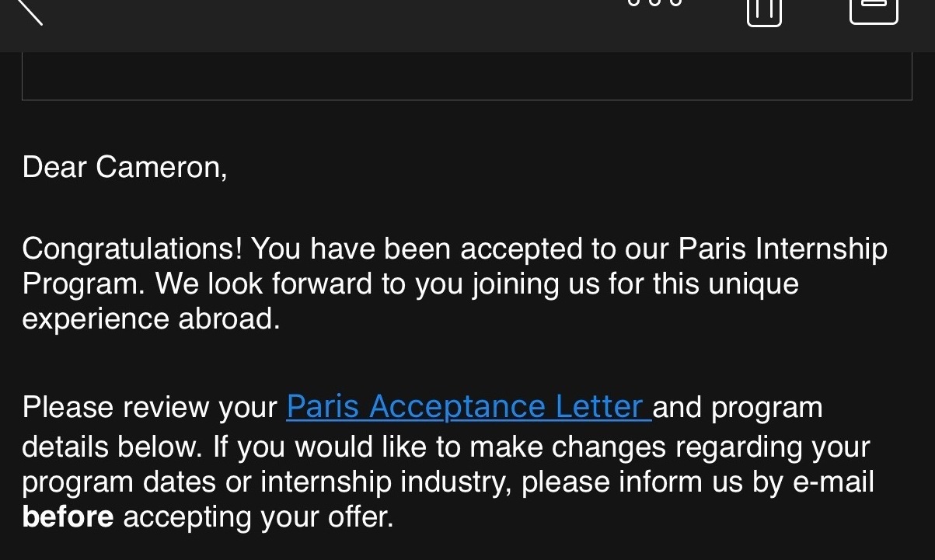Tap the Dear Cameron greeting line
The width and height of the screenshot is (935, 560).
(x=124, y=167)
